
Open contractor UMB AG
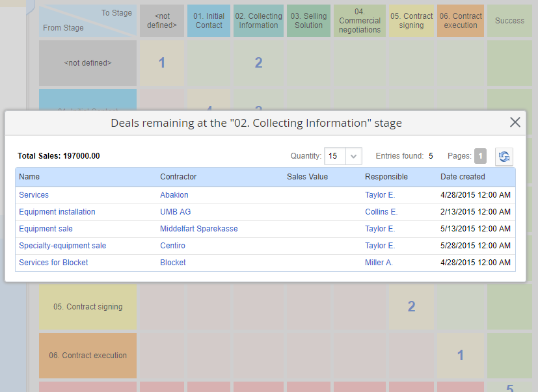tap(176, 212)
